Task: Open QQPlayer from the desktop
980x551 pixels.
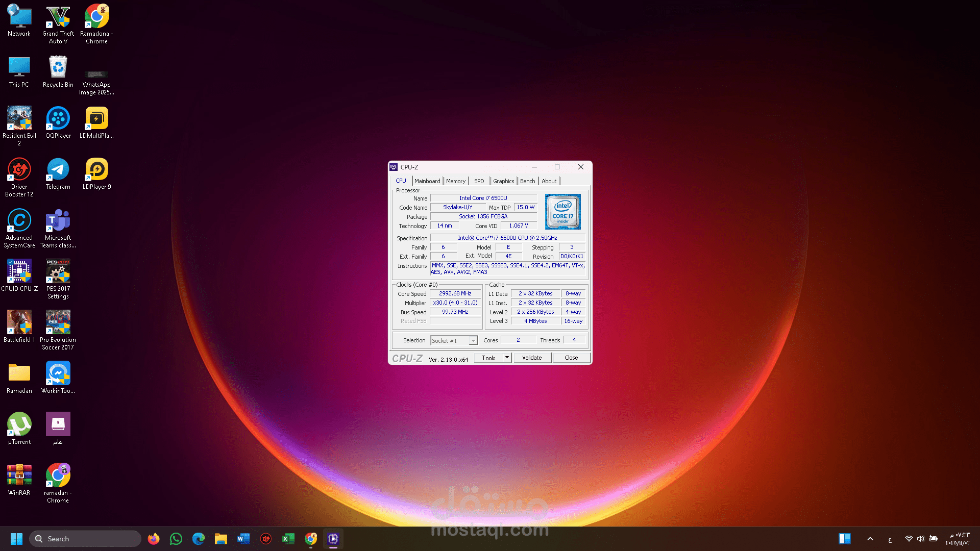Action: pos(58,122)
